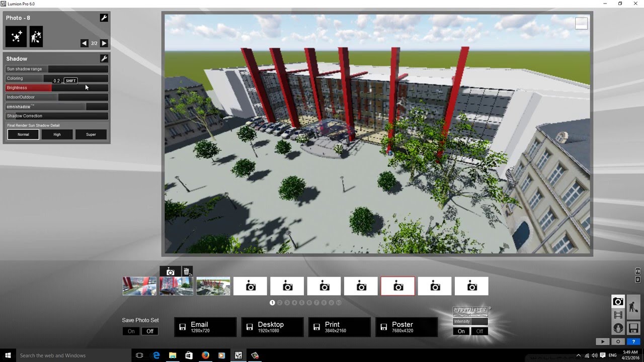
Task: Open Panorama mode icon
Action: 618,328
